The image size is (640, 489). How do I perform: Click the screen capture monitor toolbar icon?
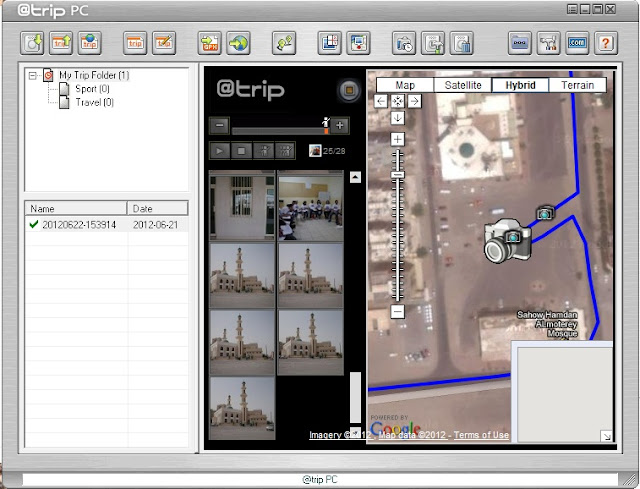click(358, 43)
